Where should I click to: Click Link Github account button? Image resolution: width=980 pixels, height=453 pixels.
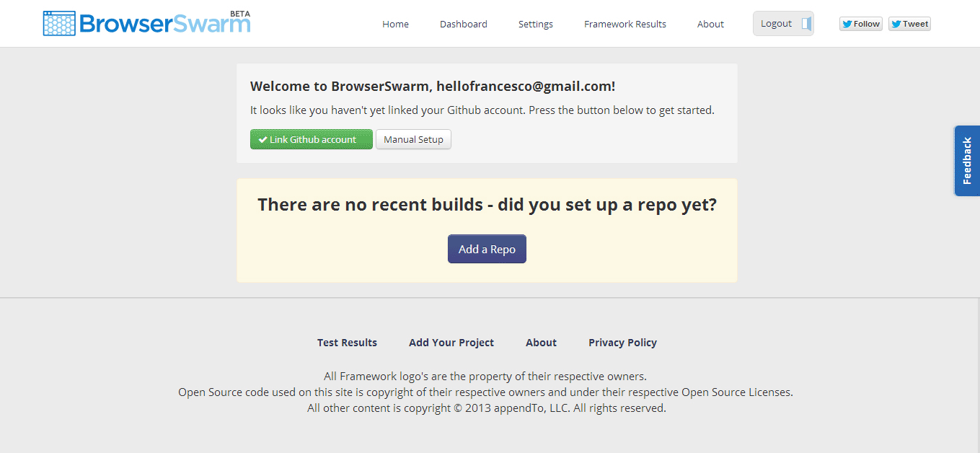click(312, 139)
